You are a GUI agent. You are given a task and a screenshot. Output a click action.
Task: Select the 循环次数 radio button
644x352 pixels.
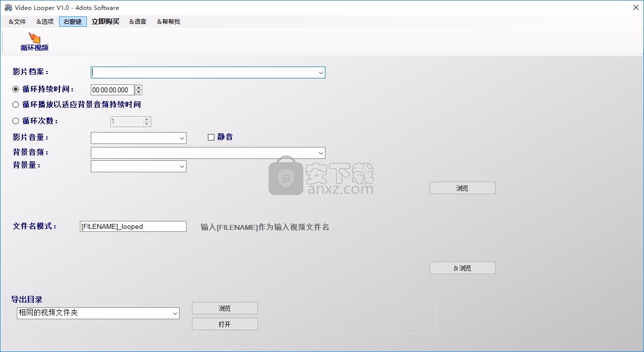(x=16, y=121)
